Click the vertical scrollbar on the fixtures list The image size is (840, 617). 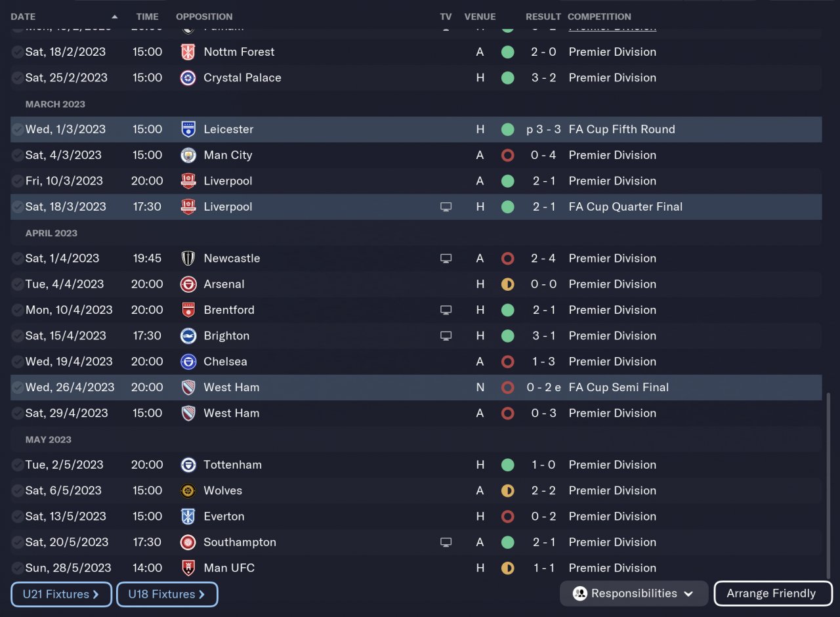coord(828,486)
